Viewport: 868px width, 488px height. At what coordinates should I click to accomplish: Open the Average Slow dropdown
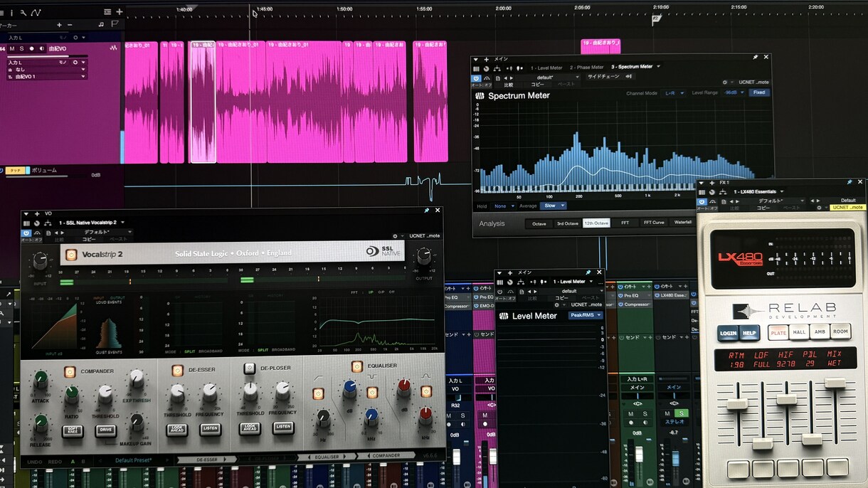[x=553, y=206]
